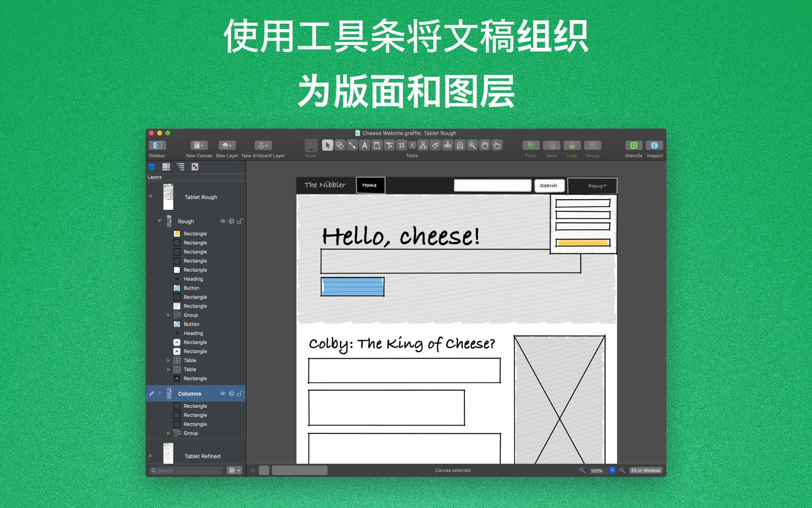Click Send to Back icon

pyautogui.click(x=551, y=145)
